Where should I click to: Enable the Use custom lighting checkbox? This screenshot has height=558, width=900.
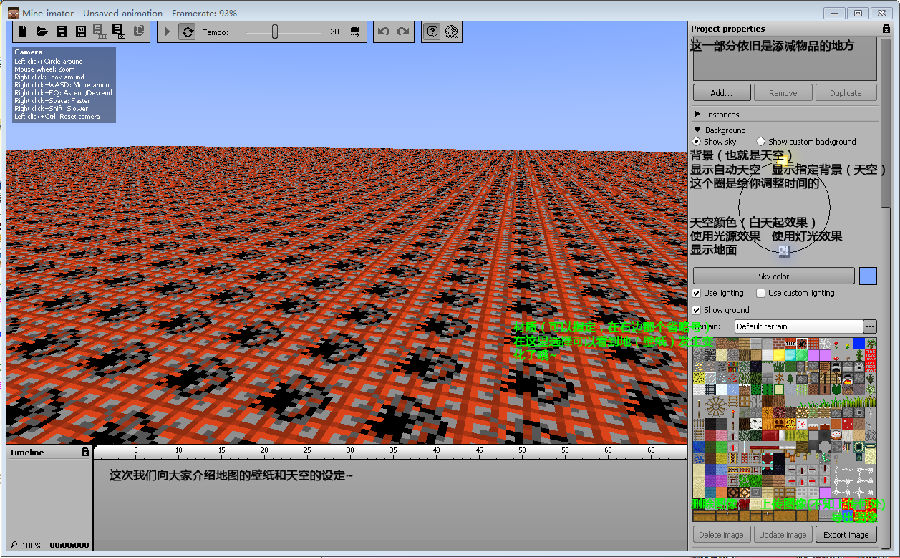[x=761, y=293]
